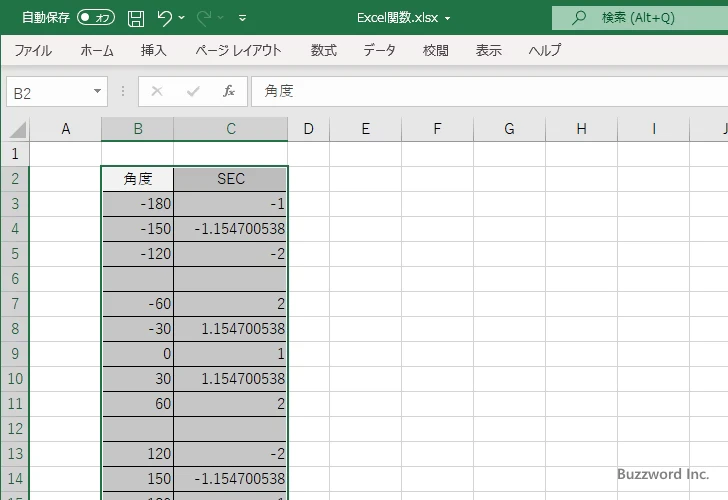Open the ページ レイアウト tab

pos(238,50)
